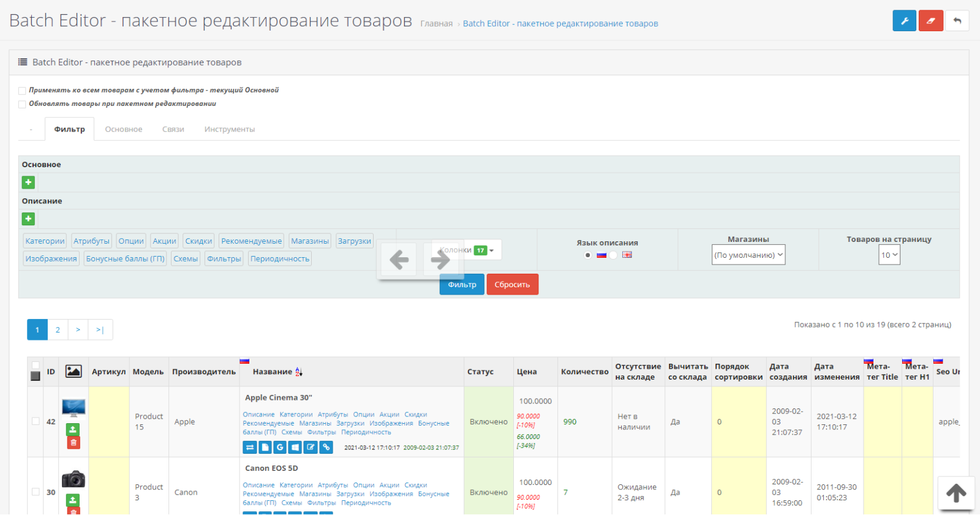Screen dimensions: 980x515
Task: Go to page 2 in pagination
Action: click(58, 329)
